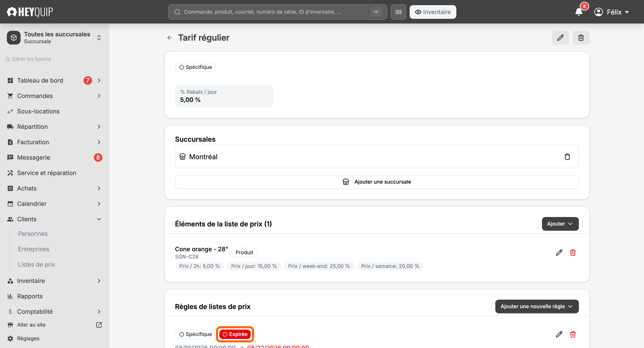Click the Prix / jour: 15,00 % tag
The width and height of the screenshot is (644, 348).
[254, 266]
